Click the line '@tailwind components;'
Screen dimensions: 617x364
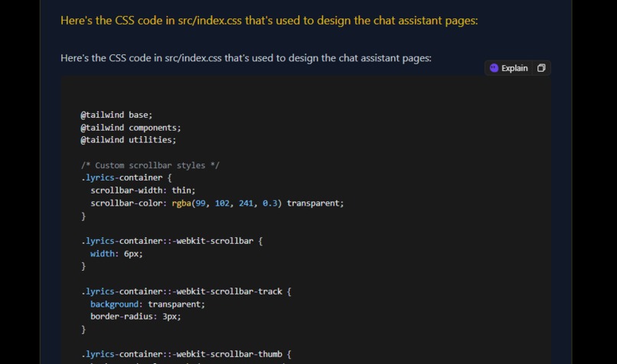click(x=131, y=128)
